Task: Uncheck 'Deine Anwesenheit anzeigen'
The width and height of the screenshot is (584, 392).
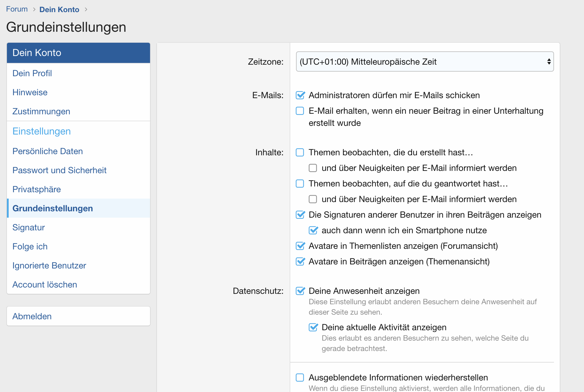Action: pos(300,291)
